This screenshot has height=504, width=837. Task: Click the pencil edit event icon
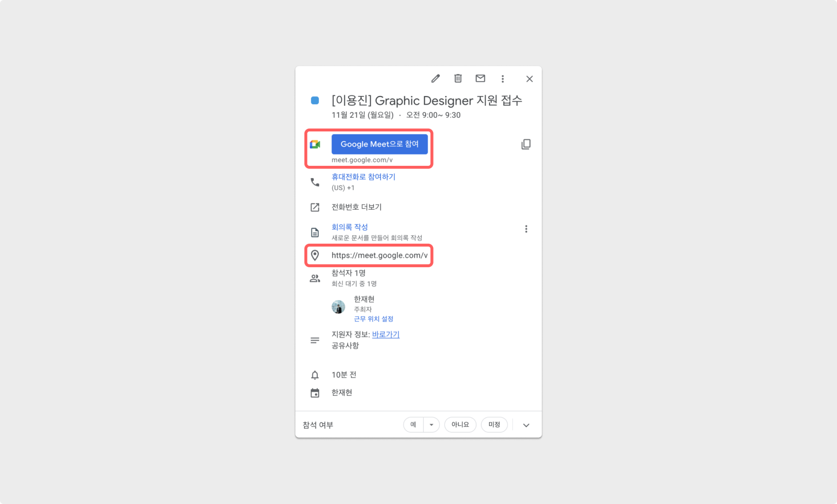coord(435,79)
